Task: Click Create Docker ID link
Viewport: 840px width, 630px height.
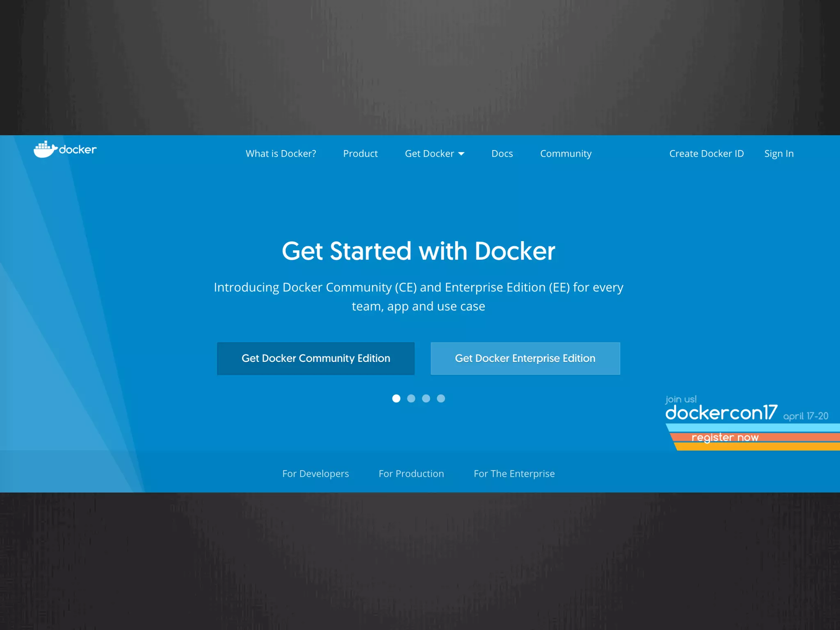Action: coord(706,153)
